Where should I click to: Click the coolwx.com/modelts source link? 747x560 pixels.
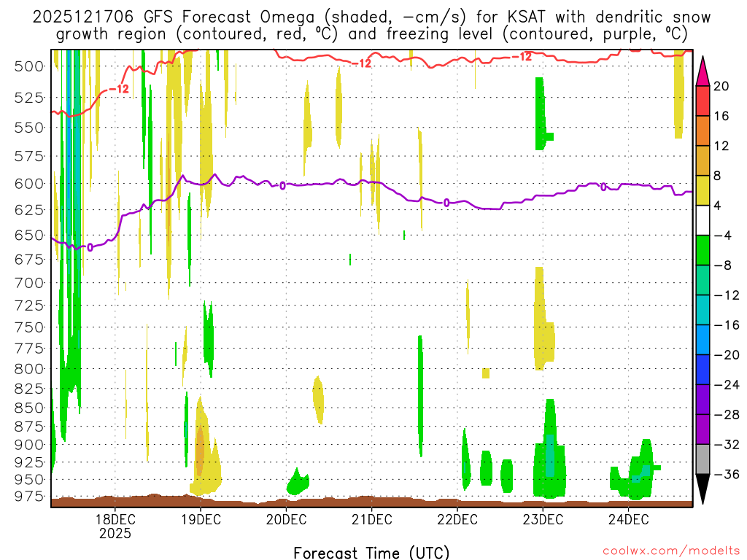pos(671,551)
